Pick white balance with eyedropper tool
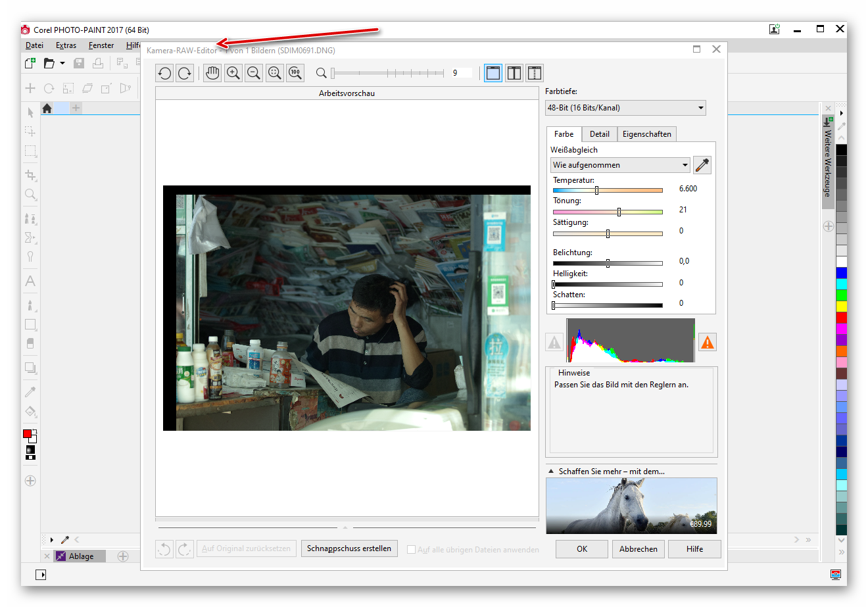The height and width of the screenshot is (607, 868). tap(702, 165)
